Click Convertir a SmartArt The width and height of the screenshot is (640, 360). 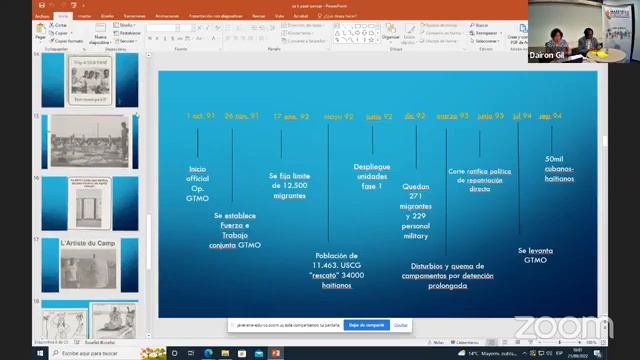[x=304, y=41]
